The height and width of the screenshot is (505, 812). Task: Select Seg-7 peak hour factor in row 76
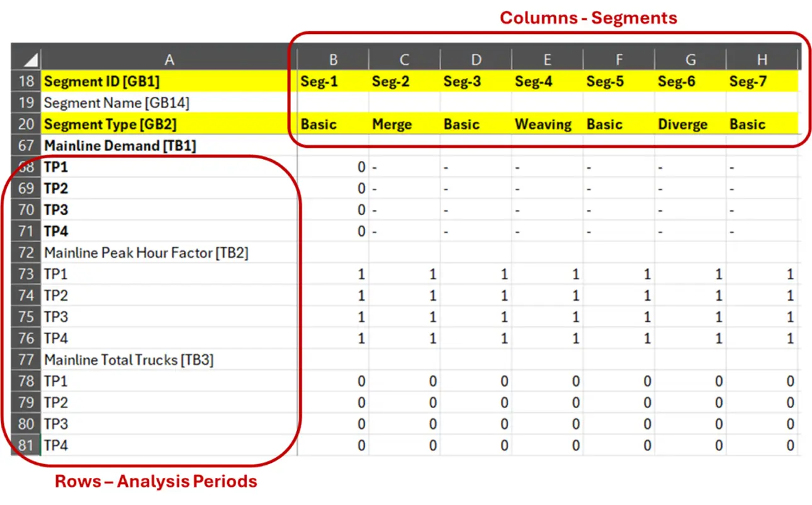pyautogui.click(x=762, y=338)
